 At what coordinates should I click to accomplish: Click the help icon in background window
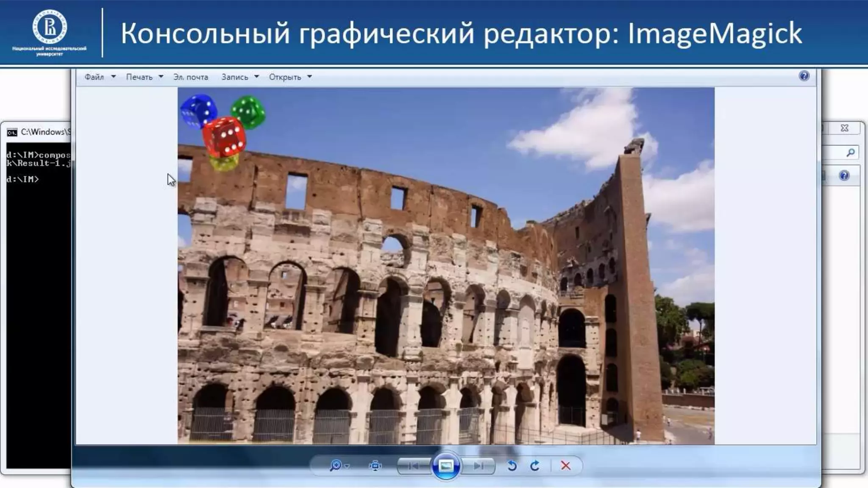(x=844, y=175)
